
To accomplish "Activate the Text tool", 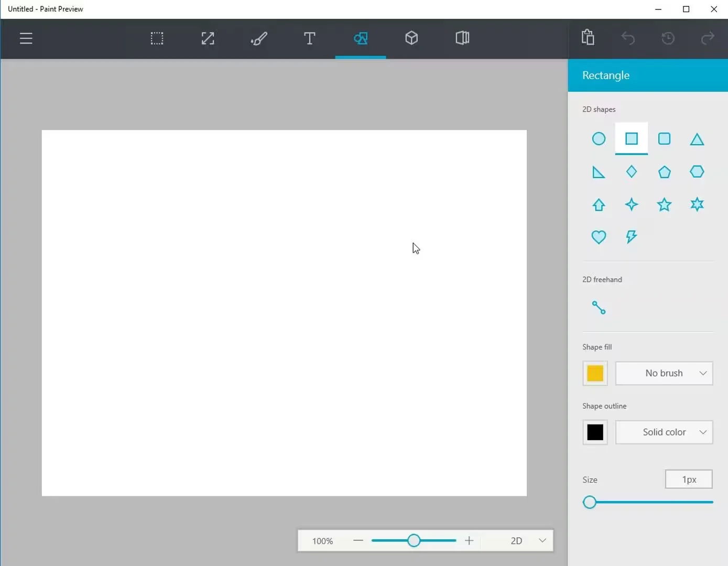I will click(309, 38).
